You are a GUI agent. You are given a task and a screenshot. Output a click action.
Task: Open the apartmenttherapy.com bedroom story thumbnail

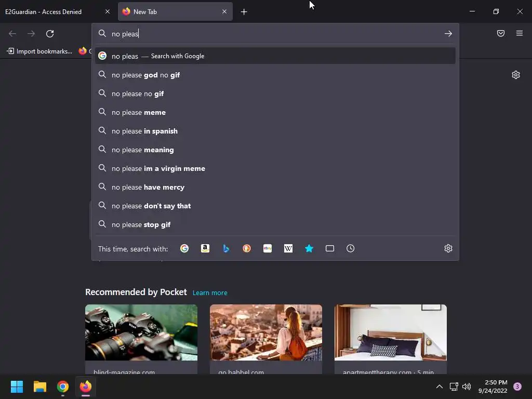(x=391, y=332)
